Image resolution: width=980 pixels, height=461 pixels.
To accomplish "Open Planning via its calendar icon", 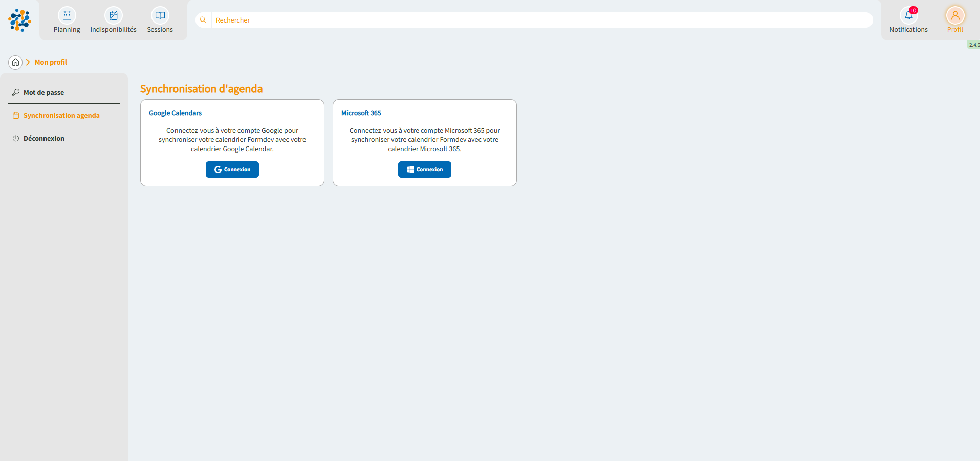I will click(x=67, y=15).
